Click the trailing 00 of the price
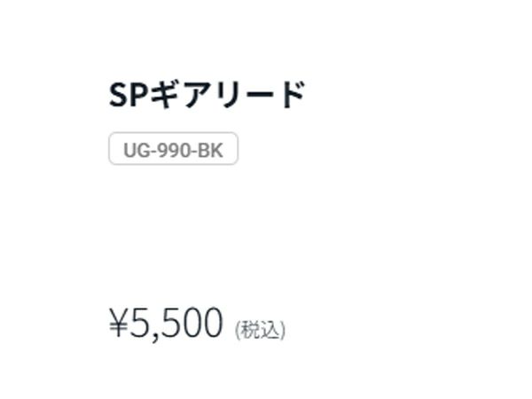532x399 pixels. 199,324
